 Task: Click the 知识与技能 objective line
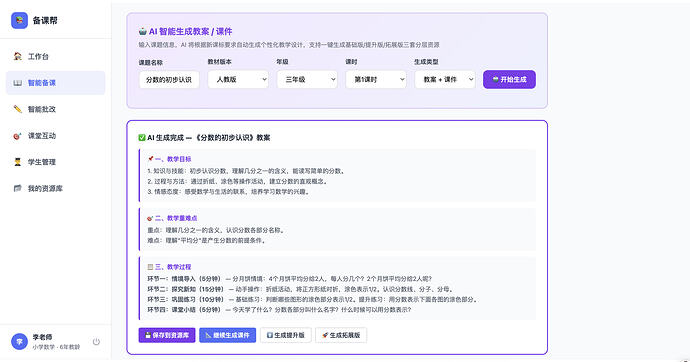click(x=247, y=171)
